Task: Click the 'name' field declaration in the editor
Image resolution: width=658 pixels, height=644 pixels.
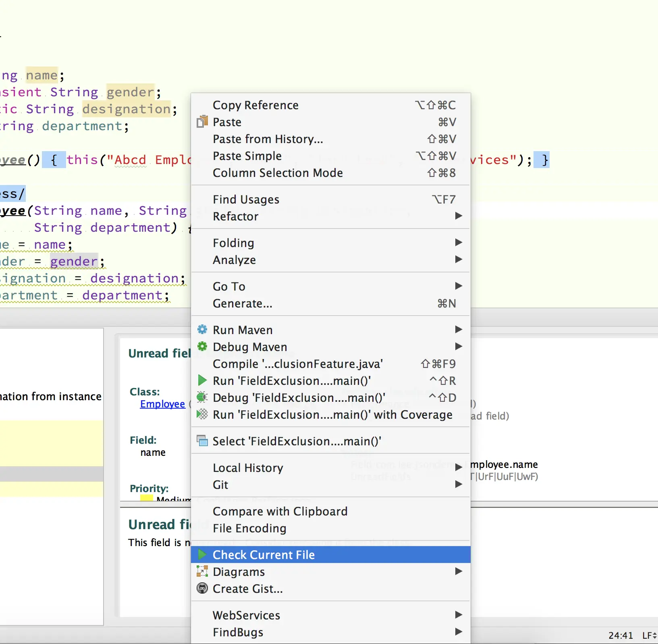Action: tap(42, 75)
